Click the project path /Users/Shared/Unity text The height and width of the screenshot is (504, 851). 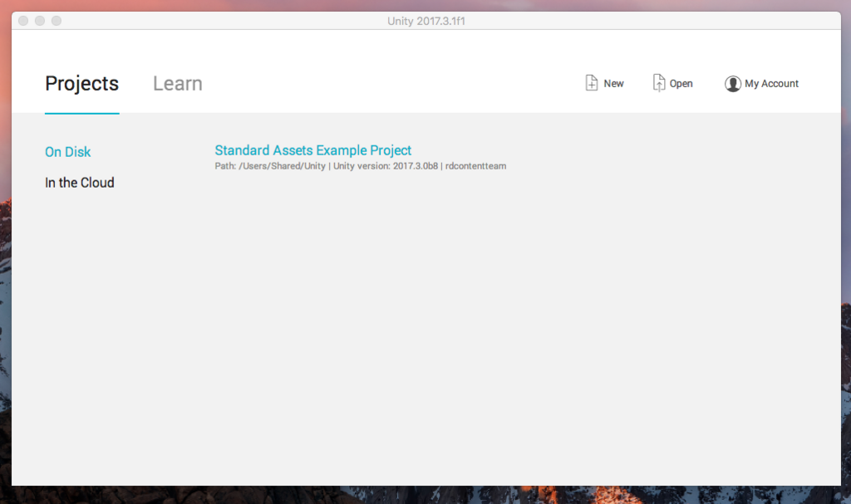click(282, 166)
